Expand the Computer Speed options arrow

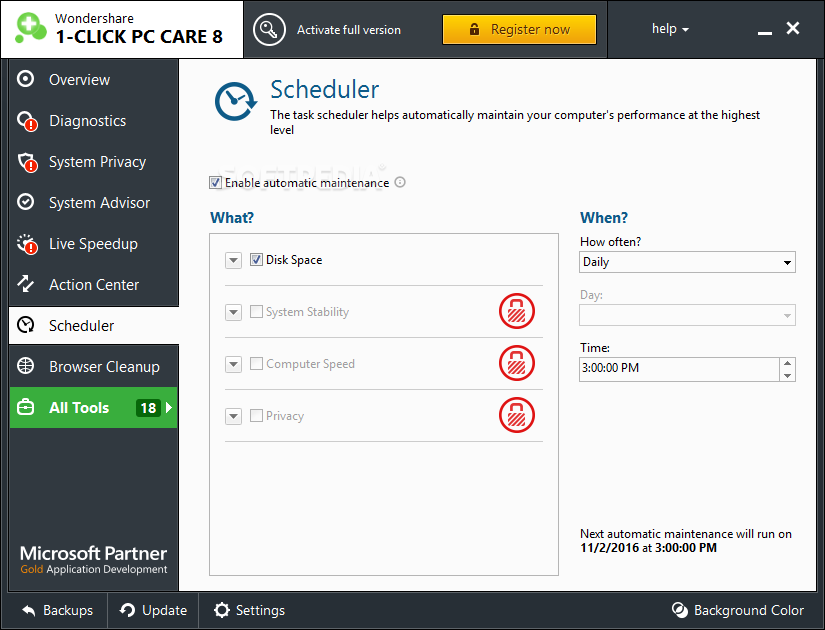click(x=233, y=364)
